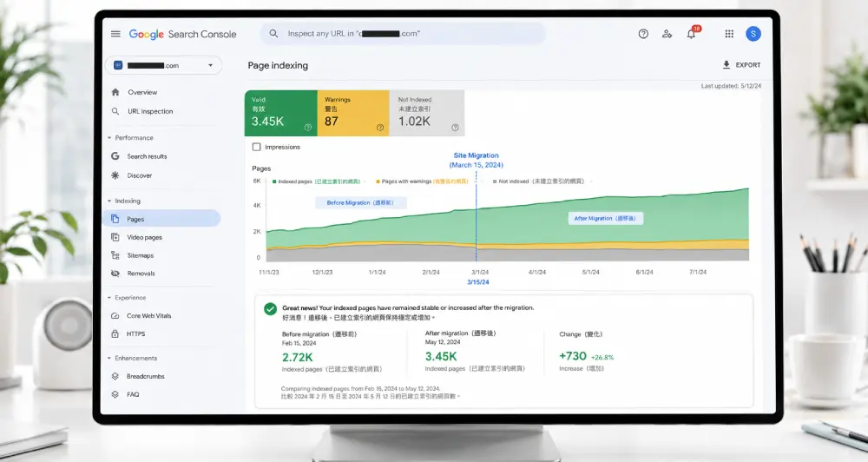This screenshot has width=868, height=462.
Task: Open Search results report
Action: (147, 157)
